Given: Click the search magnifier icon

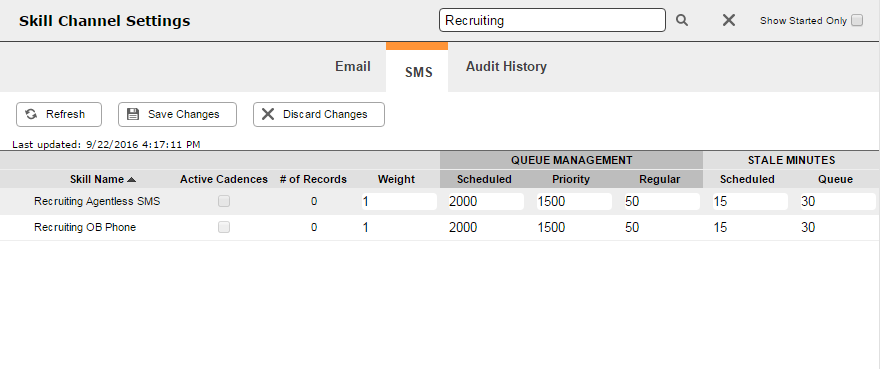Looking at the screenshot, I should tap(681, 21).
